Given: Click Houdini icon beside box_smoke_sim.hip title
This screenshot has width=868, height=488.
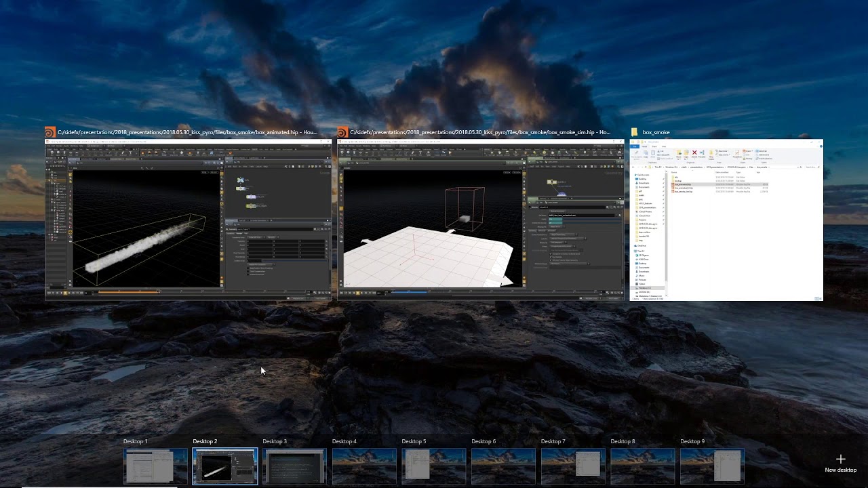Looking at the screenshot, I should (343, 132).
